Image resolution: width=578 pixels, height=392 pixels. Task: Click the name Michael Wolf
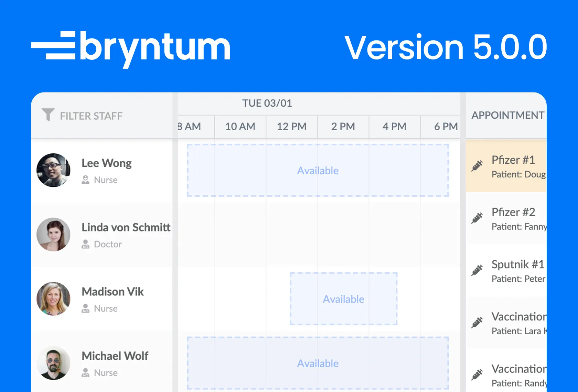pos(115,356)
